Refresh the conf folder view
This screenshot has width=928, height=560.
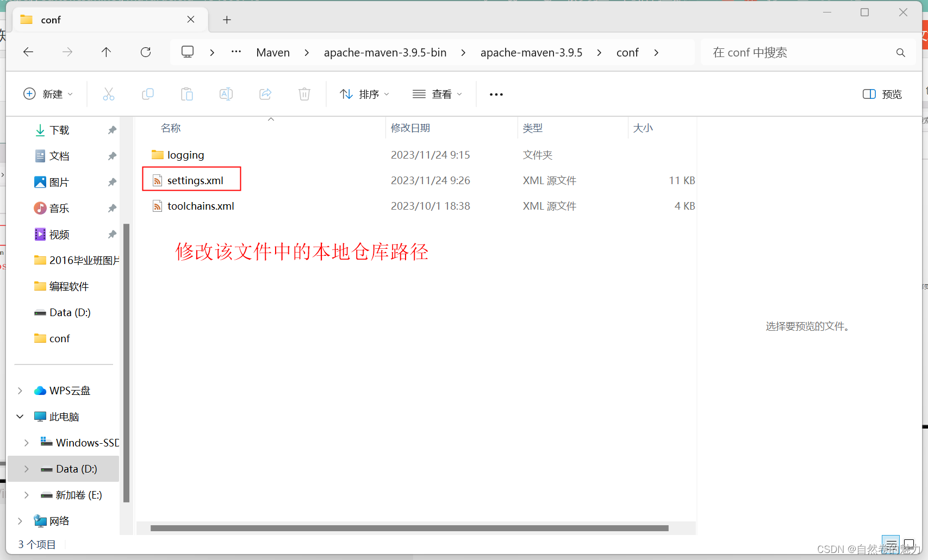[x=146, y=52]
